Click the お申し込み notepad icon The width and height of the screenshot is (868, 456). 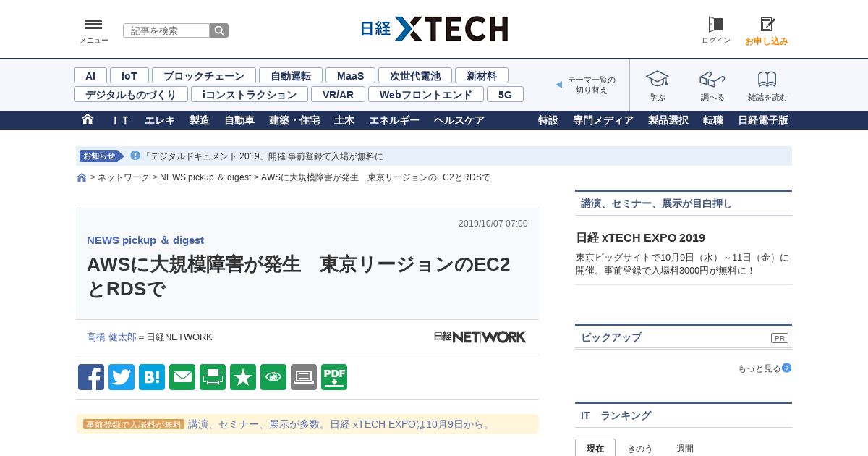coord(767,25)
